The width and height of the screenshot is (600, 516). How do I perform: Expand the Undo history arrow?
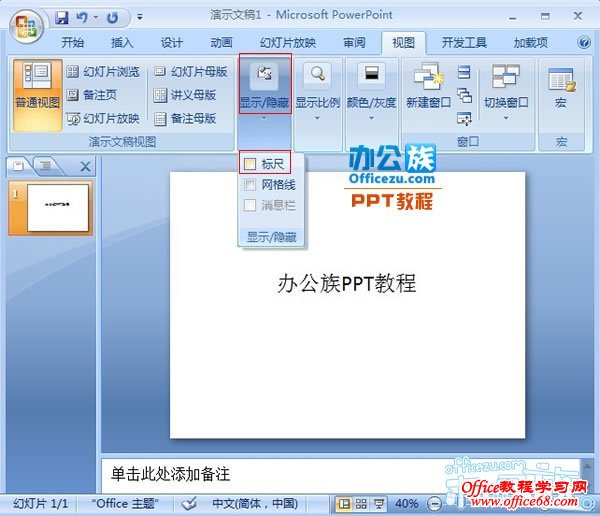[x=96, y=17]
